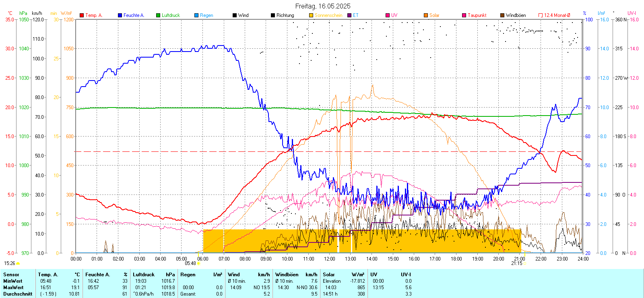Viewport: 644px width, 298px height.
Task: Click the 12:00 time axis label
Action: pos(330,259)
